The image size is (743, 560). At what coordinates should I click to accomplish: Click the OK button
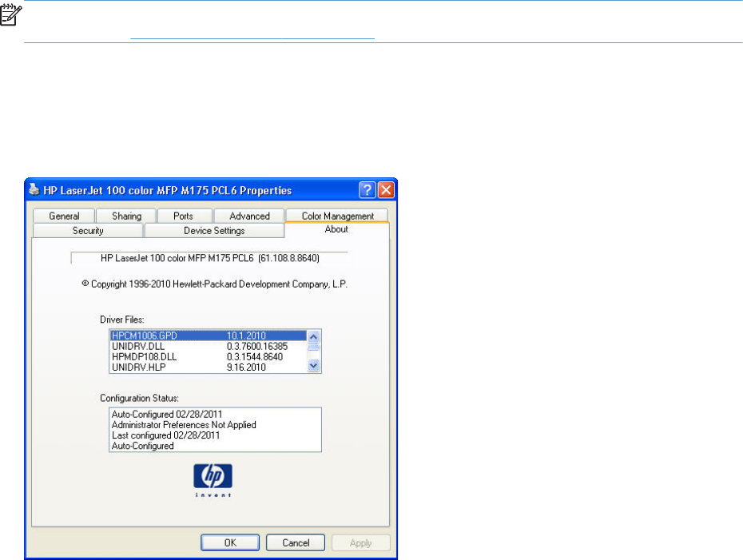tap(230, 543)
